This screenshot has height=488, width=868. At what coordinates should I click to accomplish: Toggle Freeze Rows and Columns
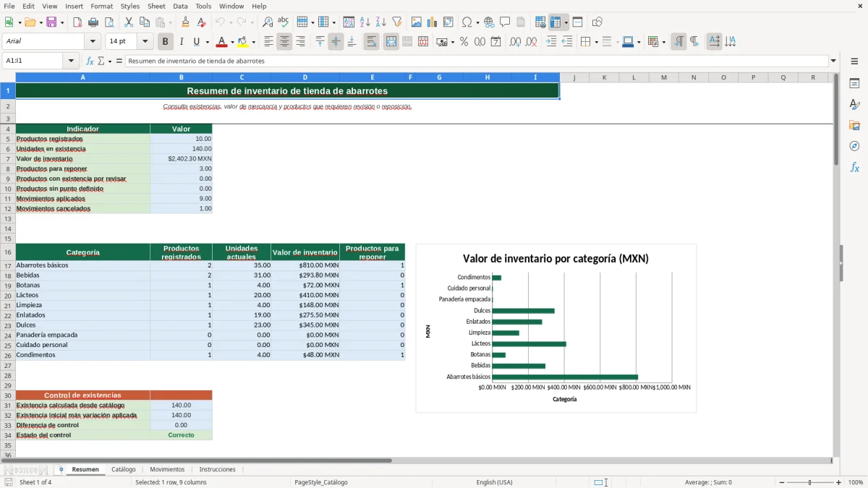(x=556, y=22)
